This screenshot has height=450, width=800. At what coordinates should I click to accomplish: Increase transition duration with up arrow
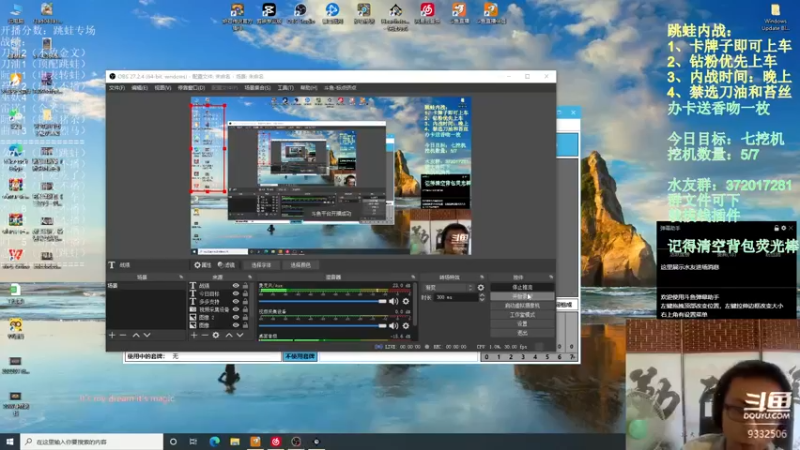[x=482, y=295]
